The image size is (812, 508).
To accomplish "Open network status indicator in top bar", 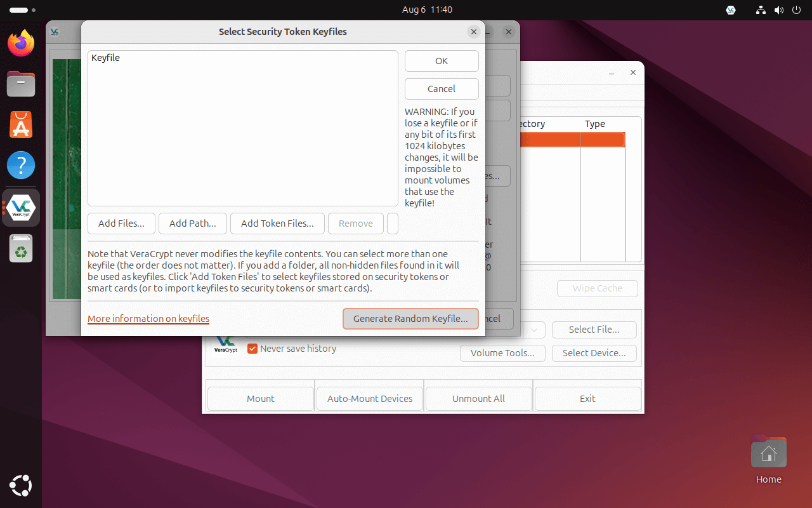I will point(761,10).
